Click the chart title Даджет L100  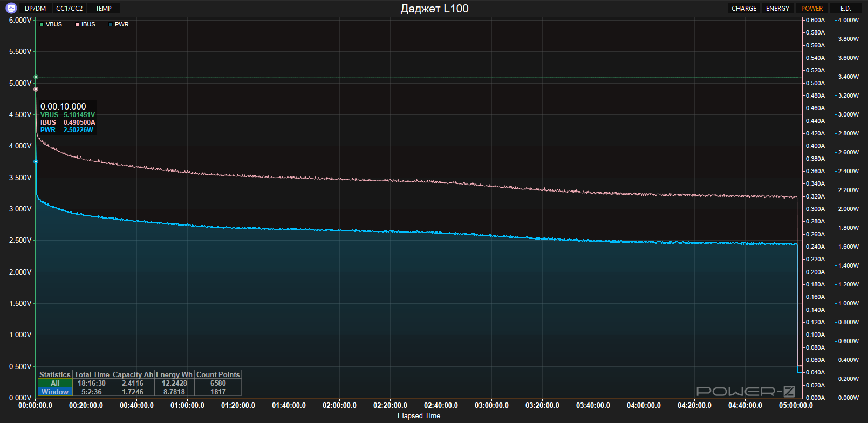pyautogui.click(x=434, y=9)
